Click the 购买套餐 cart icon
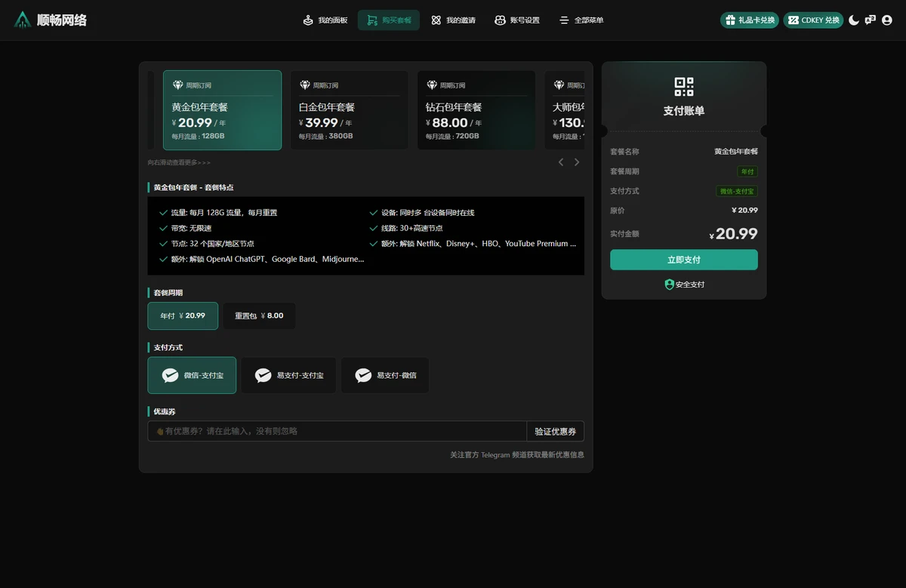 click(x=372, y=20)
